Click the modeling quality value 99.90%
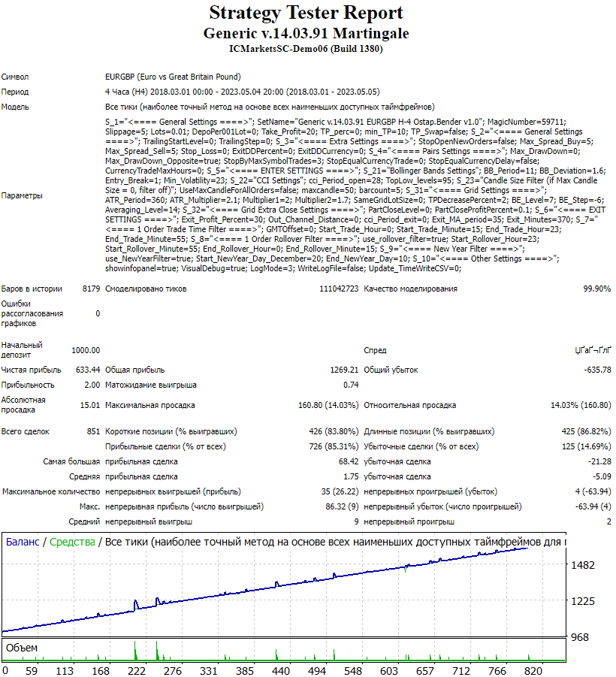 [x=597, y=289]
